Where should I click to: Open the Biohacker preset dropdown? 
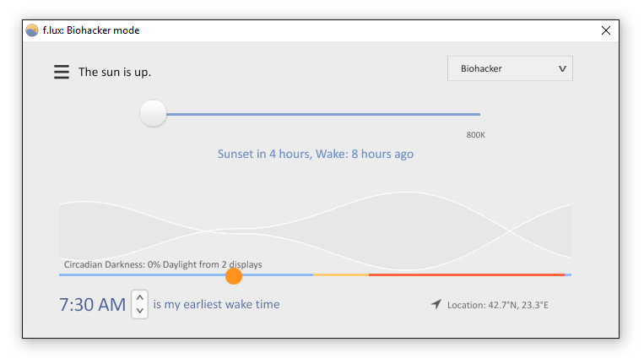click(x=510, y=68)
